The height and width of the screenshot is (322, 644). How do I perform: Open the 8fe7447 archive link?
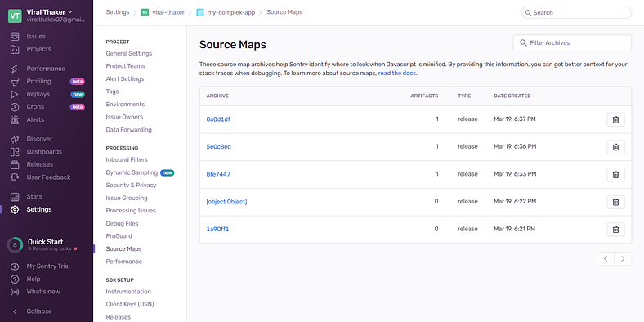tap(218, 174)
